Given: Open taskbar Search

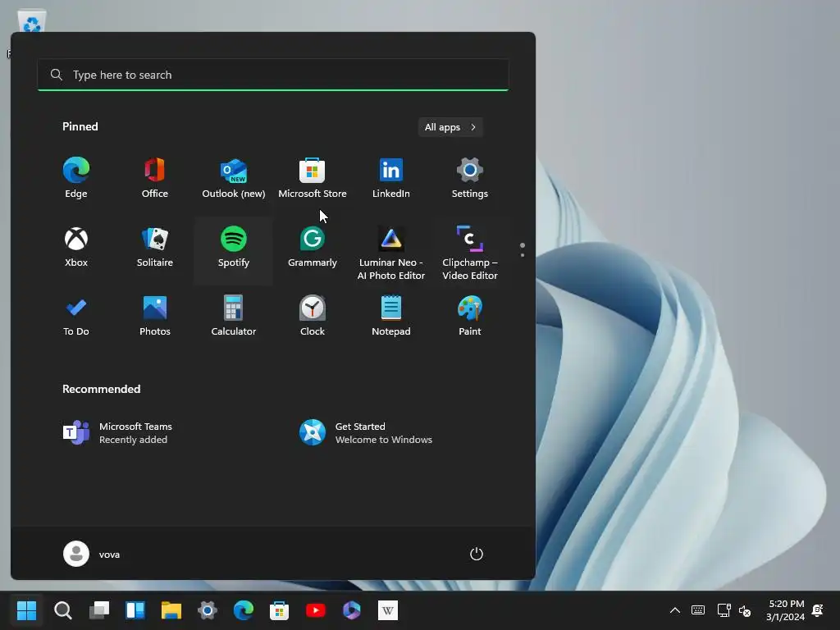Looking at the screenshot, I should pyautogui.click(x=63, y=610).
